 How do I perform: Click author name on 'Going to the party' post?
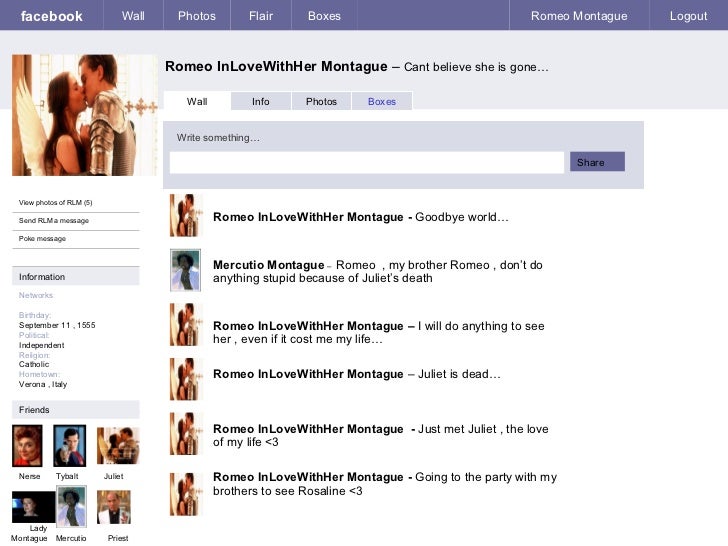pos(308,477)
